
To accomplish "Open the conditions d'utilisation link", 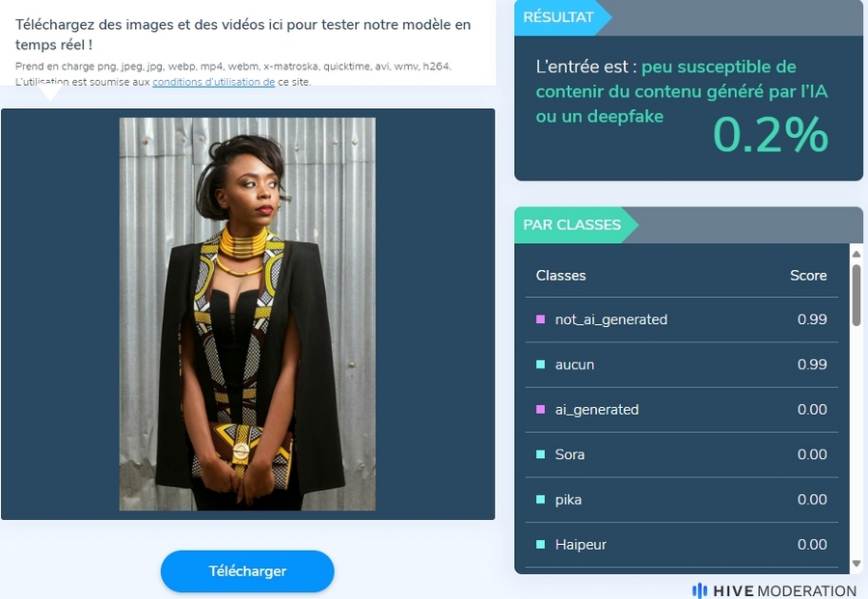I will pos(214,82).
